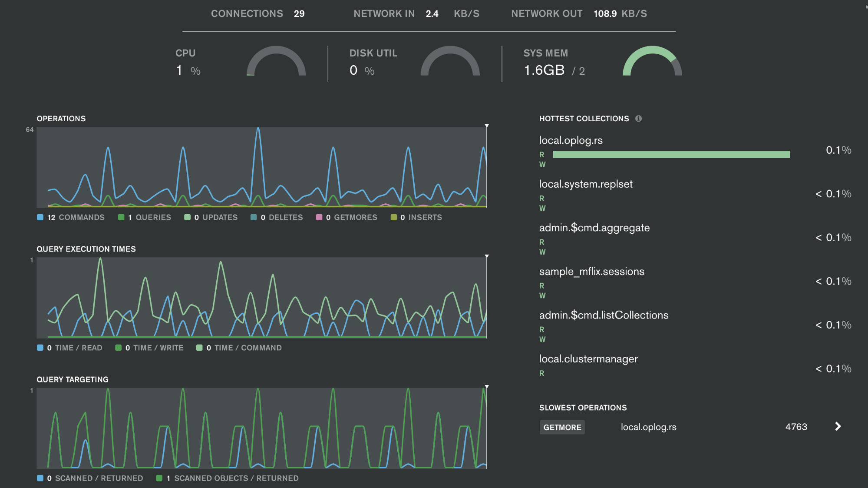The image size is (868, 488).
Task: Select the sample_mflix.sessions collection
Action: pos(592,272)
